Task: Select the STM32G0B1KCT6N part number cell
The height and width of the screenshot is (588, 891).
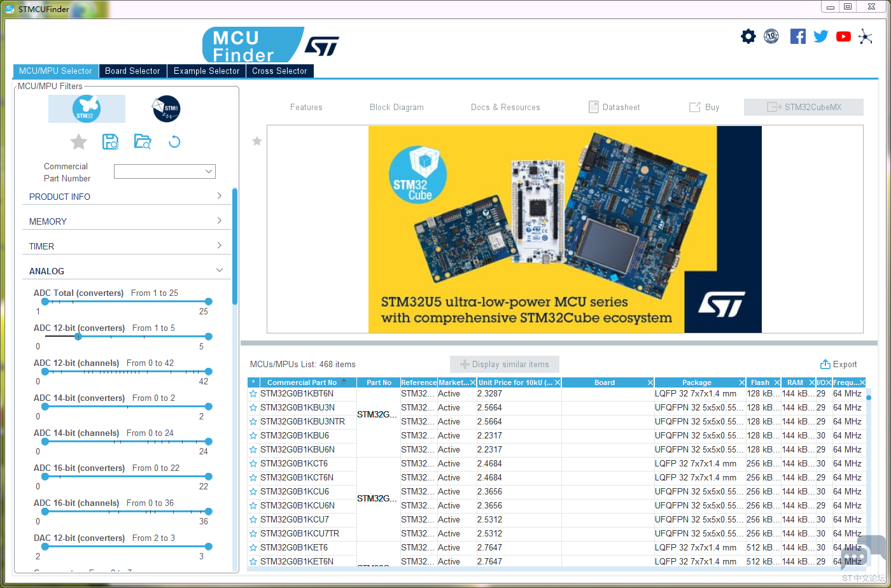Action: pos(308,478)
